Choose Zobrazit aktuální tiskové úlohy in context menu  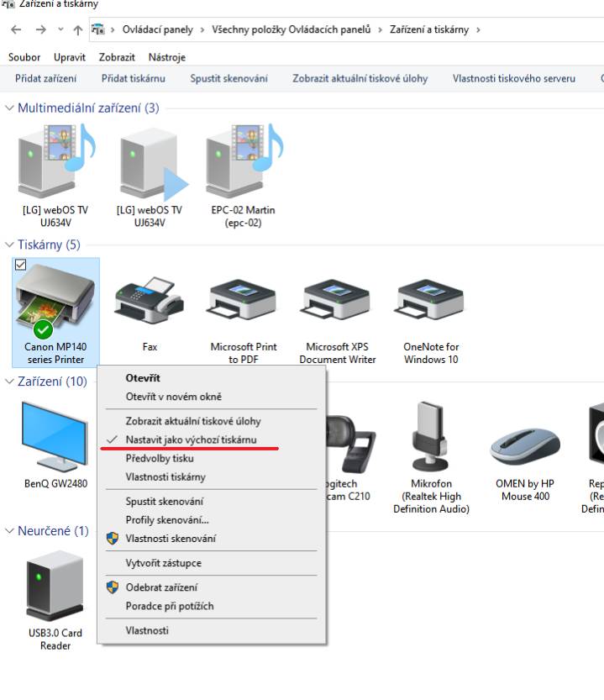(x=193, y=421)
